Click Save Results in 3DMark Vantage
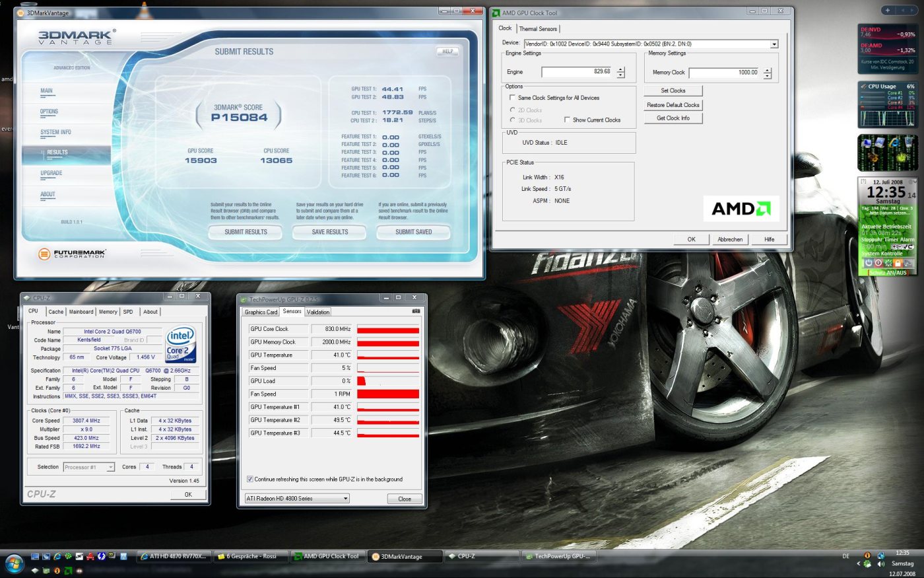 click(x=329, y=232)
